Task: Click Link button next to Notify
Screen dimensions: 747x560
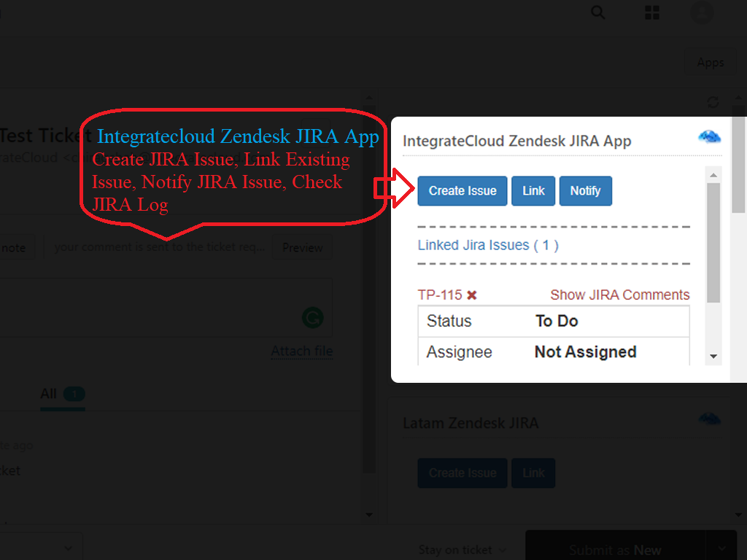Action: (533, 191)
